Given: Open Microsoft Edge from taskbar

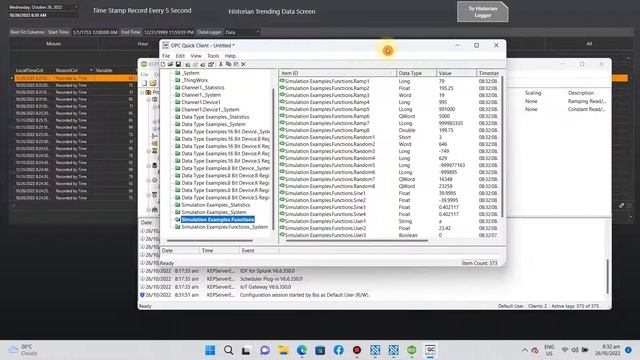Looking at the screenshot, I should click(x=302, y=350).
